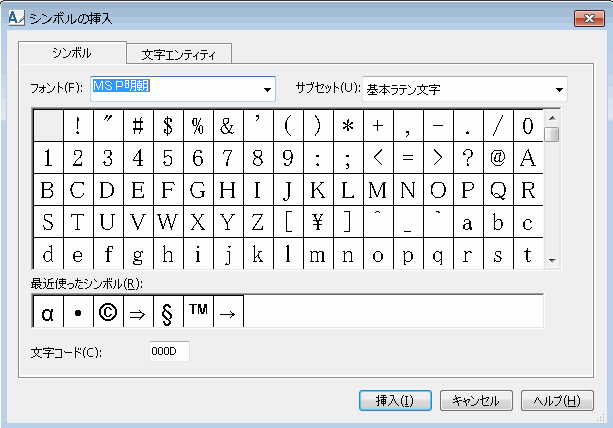Select the semicolon ; symbol
This screenshot has width=613, height=428.
pos(348,158)
